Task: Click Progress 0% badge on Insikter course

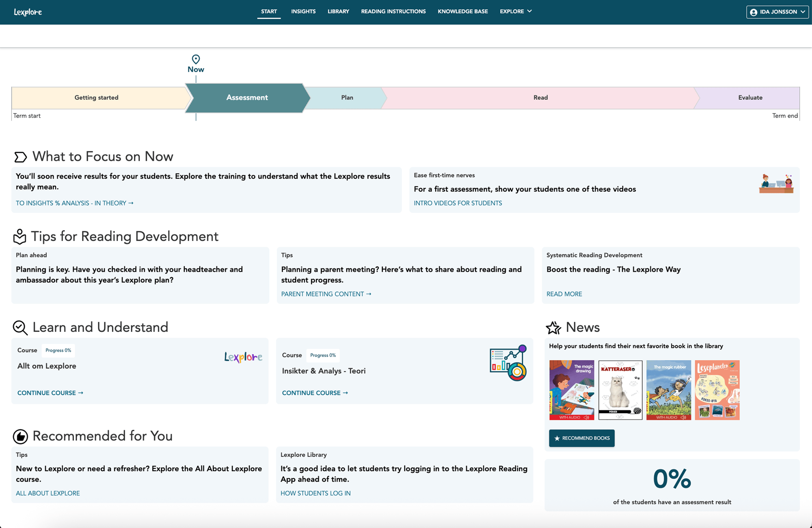Action: point(323,355)
